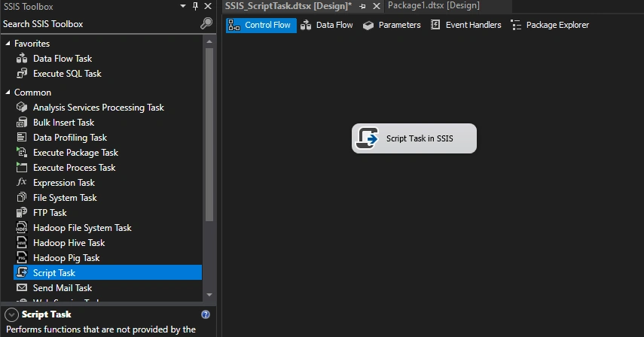Viewport: 644px width, 337px height.
Task: Select 'Hadoop File System Task' label
Action: tap(82, 228)
